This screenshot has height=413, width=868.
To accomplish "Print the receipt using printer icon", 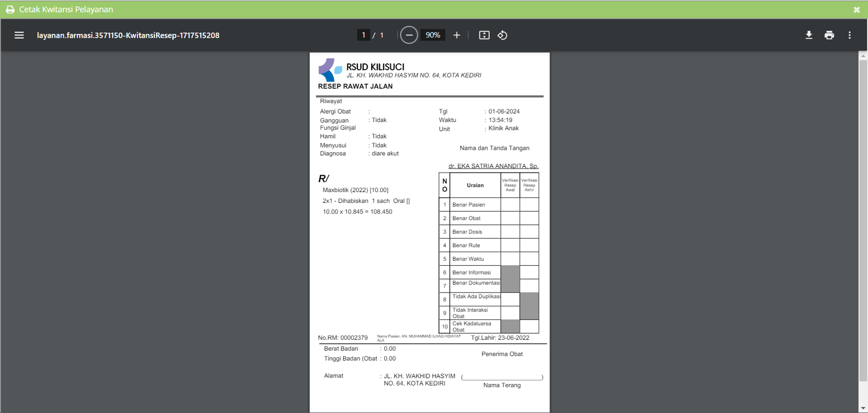I will (x=829, y=35).
